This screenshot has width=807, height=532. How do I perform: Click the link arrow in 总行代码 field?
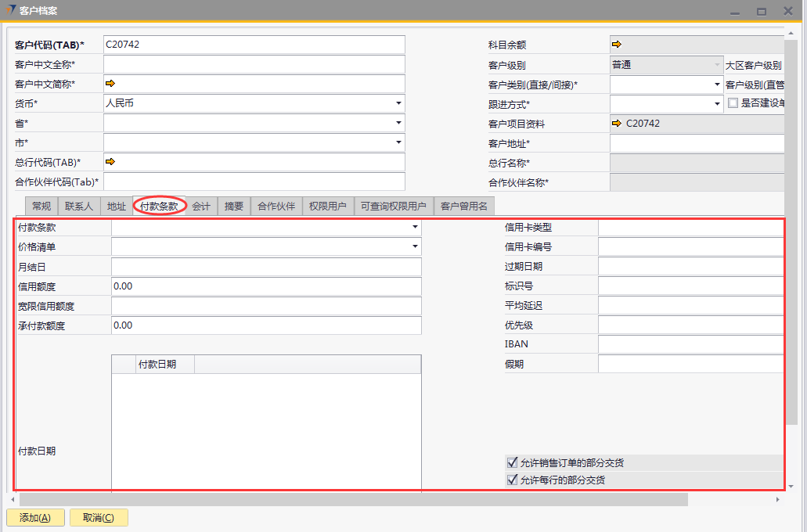point(110,161)
